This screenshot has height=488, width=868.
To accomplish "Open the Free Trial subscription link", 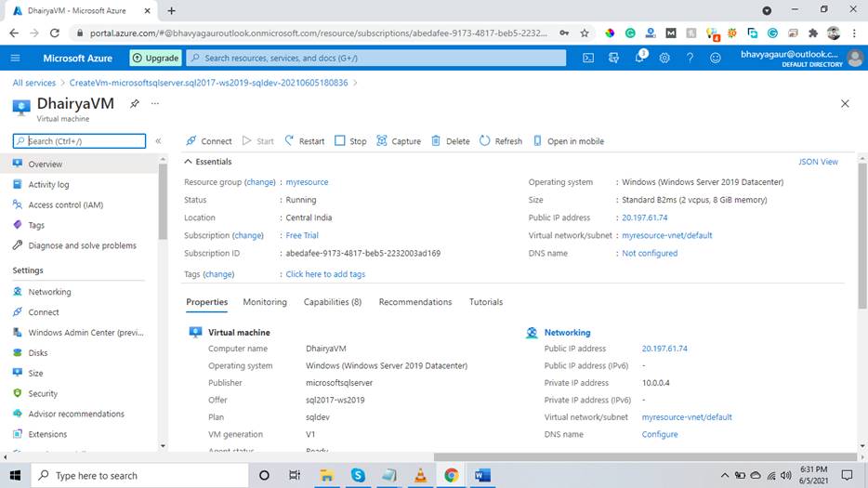I will coord(302,235).
